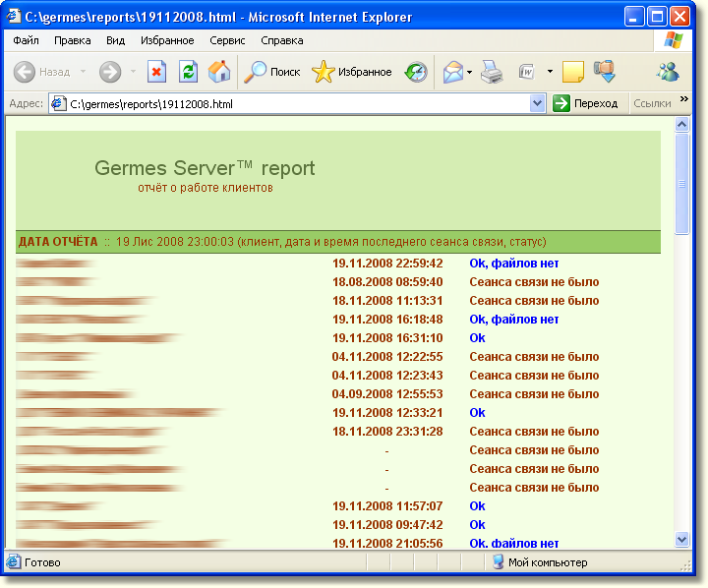Click timestamp 19.11.2008 21:05:56

[x=387, y=544]
